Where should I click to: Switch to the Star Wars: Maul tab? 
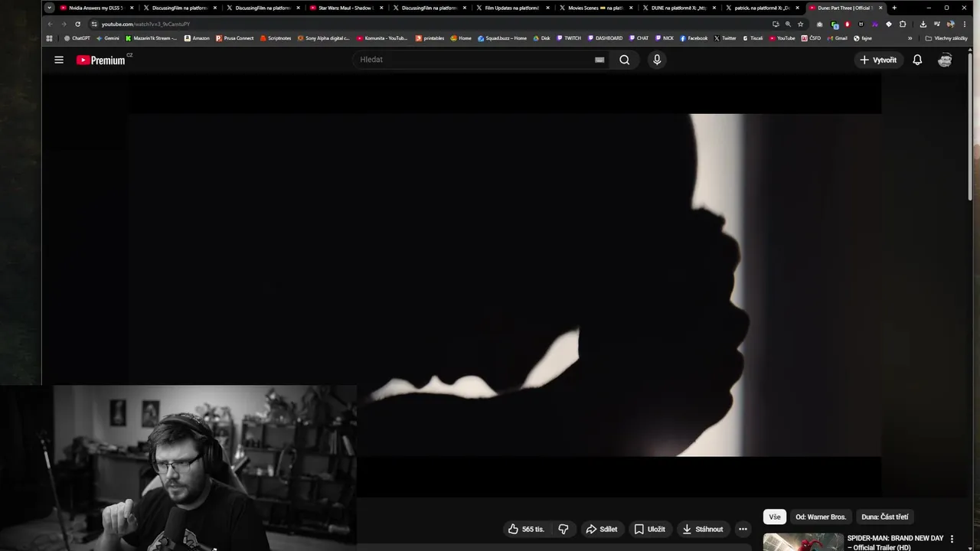tap(345, 8)
